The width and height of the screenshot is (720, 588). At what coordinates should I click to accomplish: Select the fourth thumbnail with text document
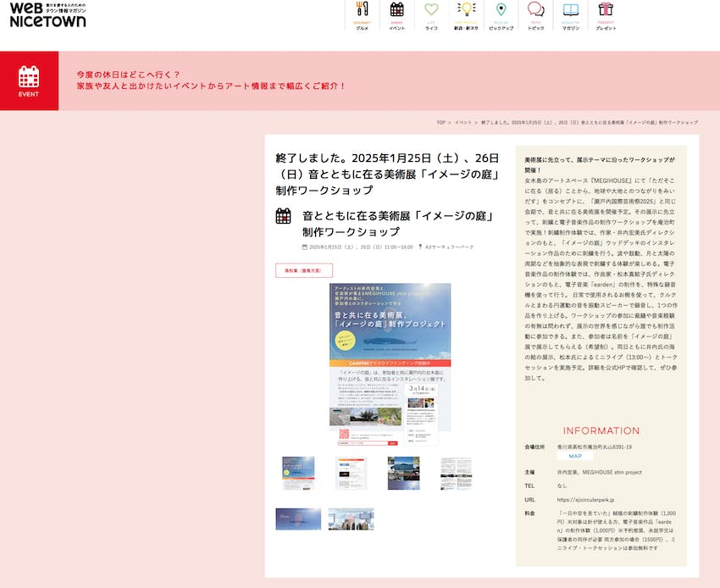click(456, 474)
